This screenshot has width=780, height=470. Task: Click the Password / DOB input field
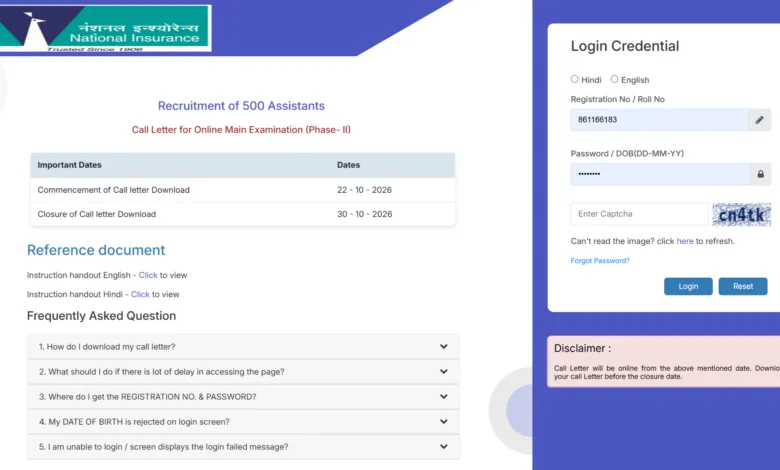(660, 174)
